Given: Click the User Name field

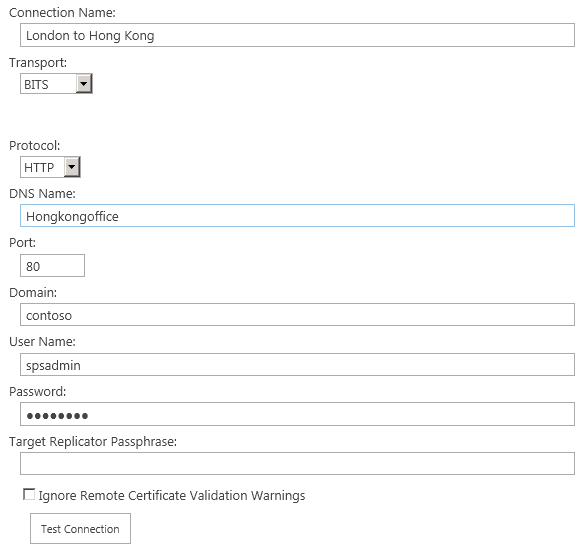Looking at the screenshot, I should 297,365.
